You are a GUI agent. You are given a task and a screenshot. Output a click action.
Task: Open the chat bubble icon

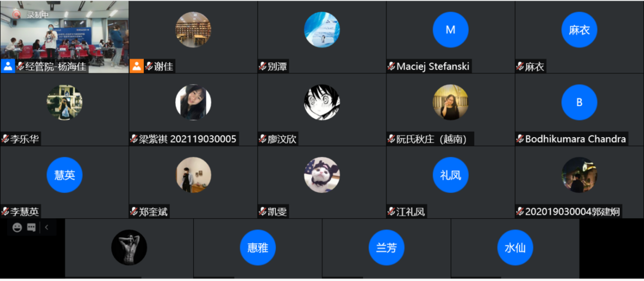pos(31,227)
